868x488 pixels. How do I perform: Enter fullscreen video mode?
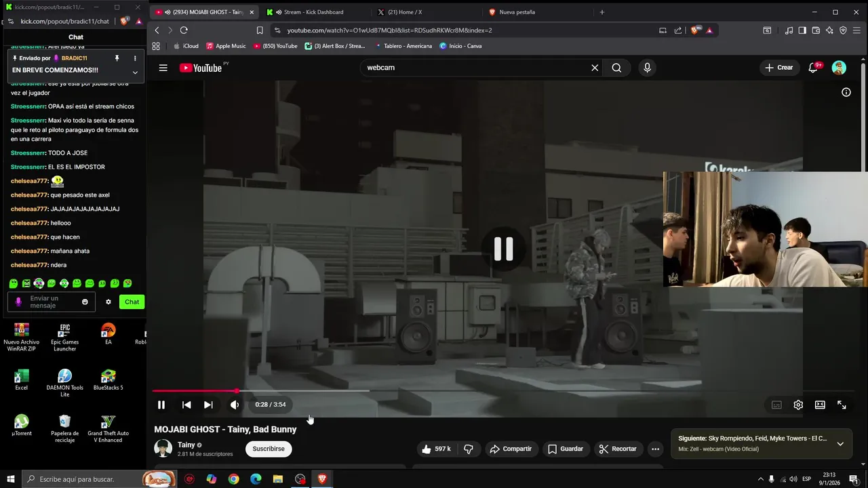pos(842,405)
